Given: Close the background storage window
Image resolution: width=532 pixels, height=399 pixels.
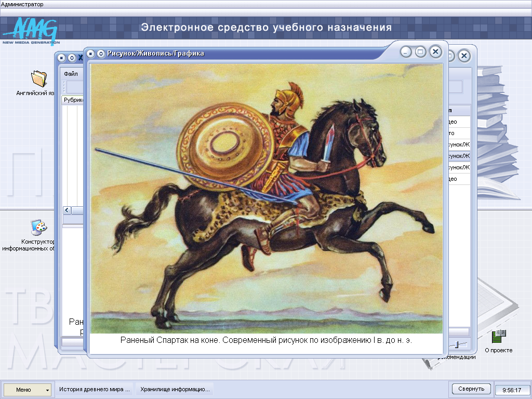Looking at the screenshot, I should click(464, 56).
